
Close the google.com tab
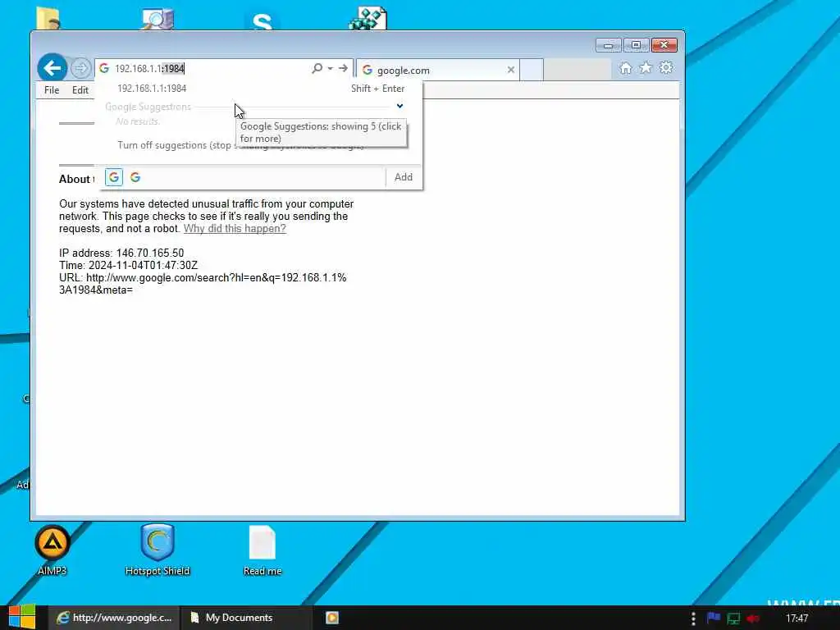coord(510,70)
